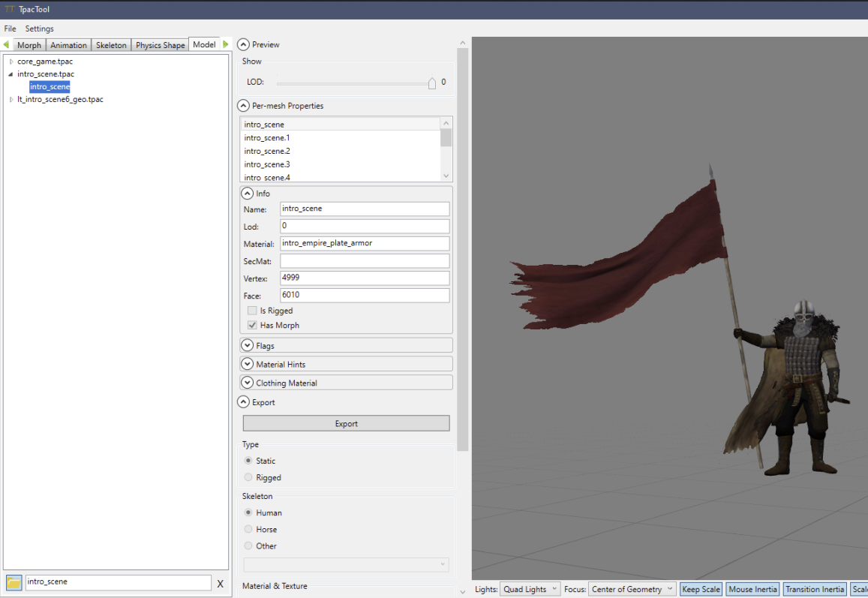
Task: Select core_game.tpac in the tree
Action: pyautogui.click(x=45, y=62)
